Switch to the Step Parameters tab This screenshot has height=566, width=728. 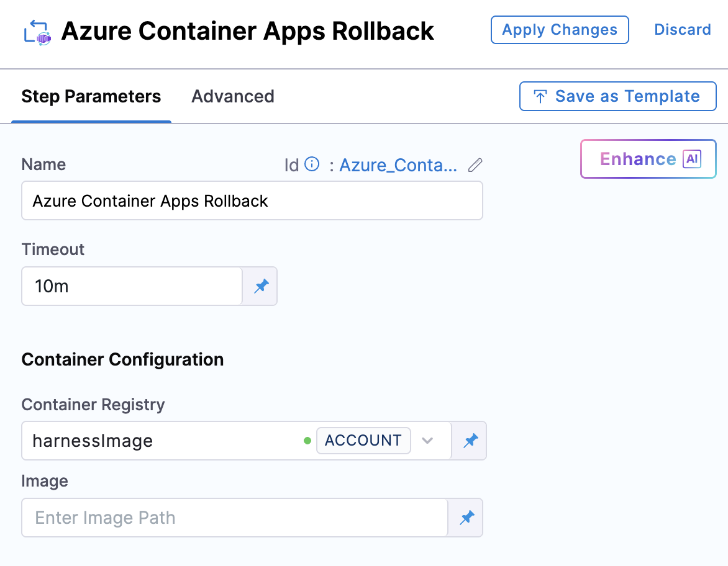tap(91, 97)
